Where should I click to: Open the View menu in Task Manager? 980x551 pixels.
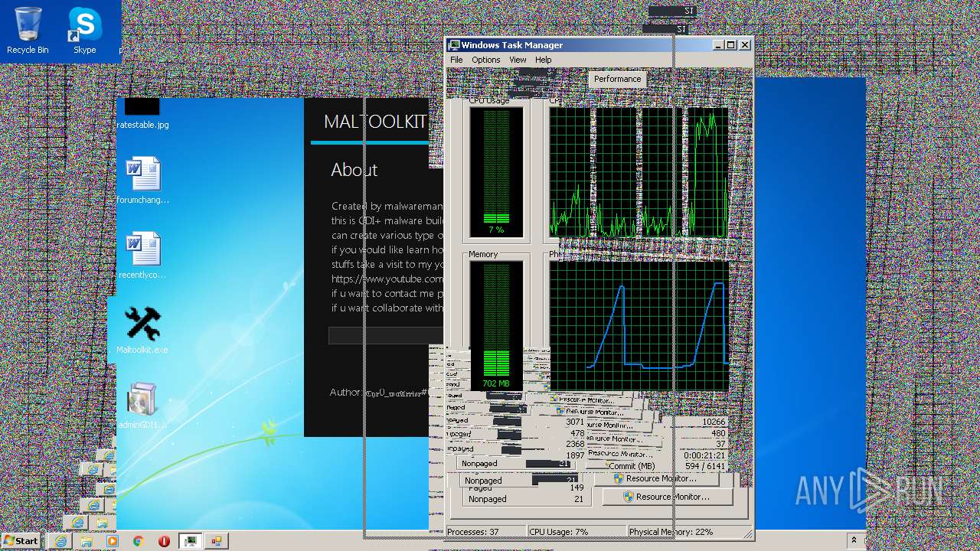[x=518, y=60]
